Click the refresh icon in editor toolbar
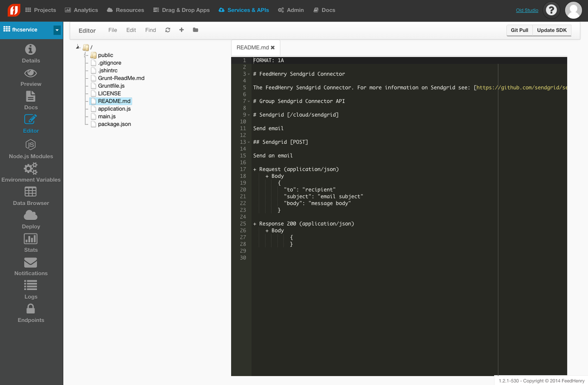The height and width of the screenshot is (385, 588). [x=168, y=30]
